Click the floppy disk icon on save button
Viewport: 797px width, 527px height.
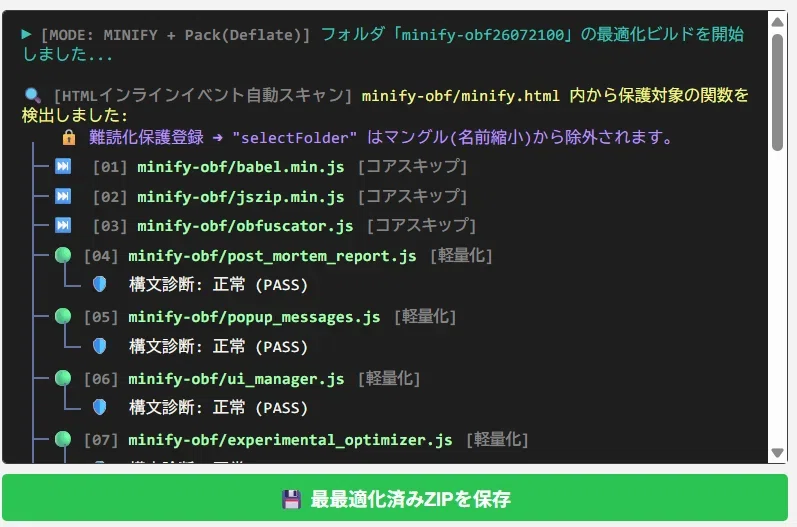(x=291, y=500)
